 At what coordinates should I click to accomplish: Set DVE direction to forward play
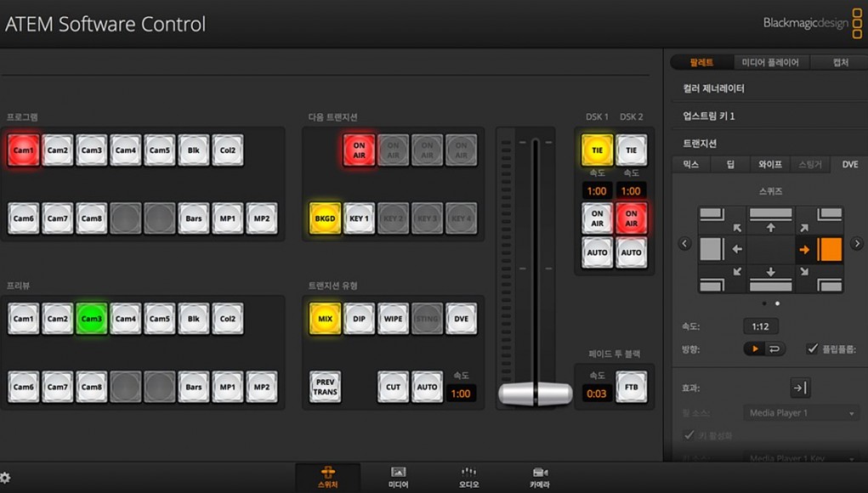pos(754,349)
